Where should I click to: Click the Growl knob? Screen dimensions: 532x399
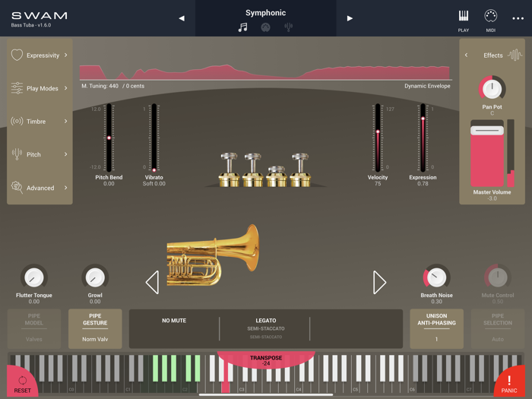click(x=95, y=277)
